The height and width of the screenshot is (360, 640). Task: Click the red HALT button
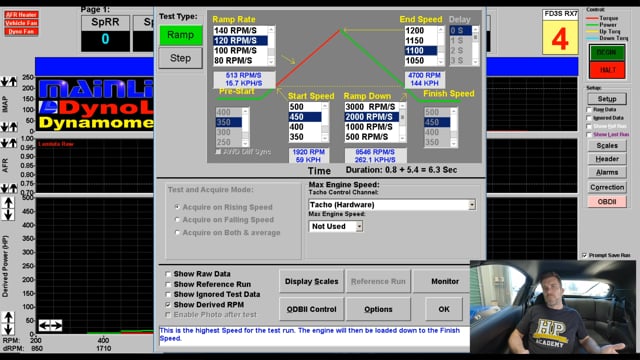[607, 70]
